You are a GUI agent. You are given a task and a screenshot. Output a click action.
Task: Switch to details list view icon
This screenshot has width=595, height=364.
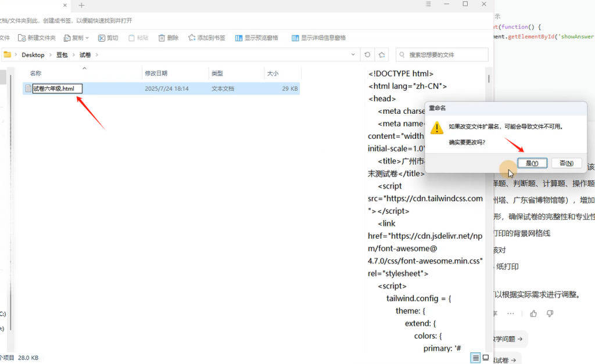pos(475,358)
